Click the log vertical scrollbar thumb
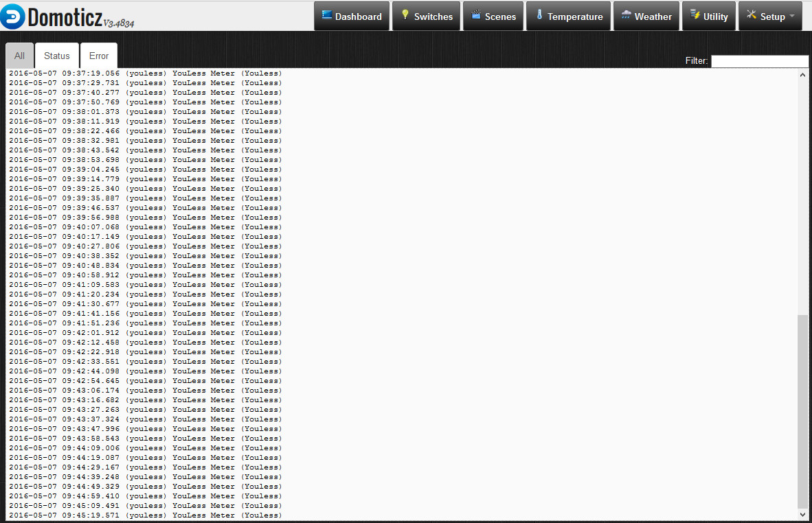The image size is (812, 523). point(802,411)
